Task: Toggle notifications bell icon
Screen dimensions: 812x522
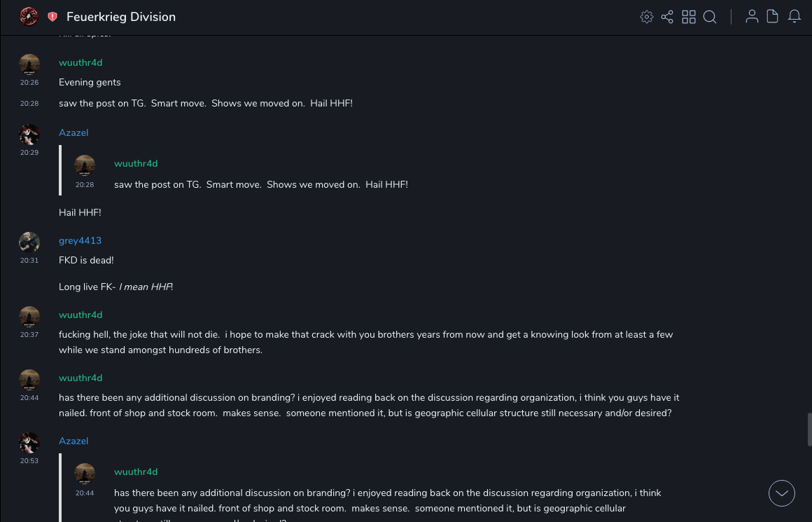Action: click(794, 17)
